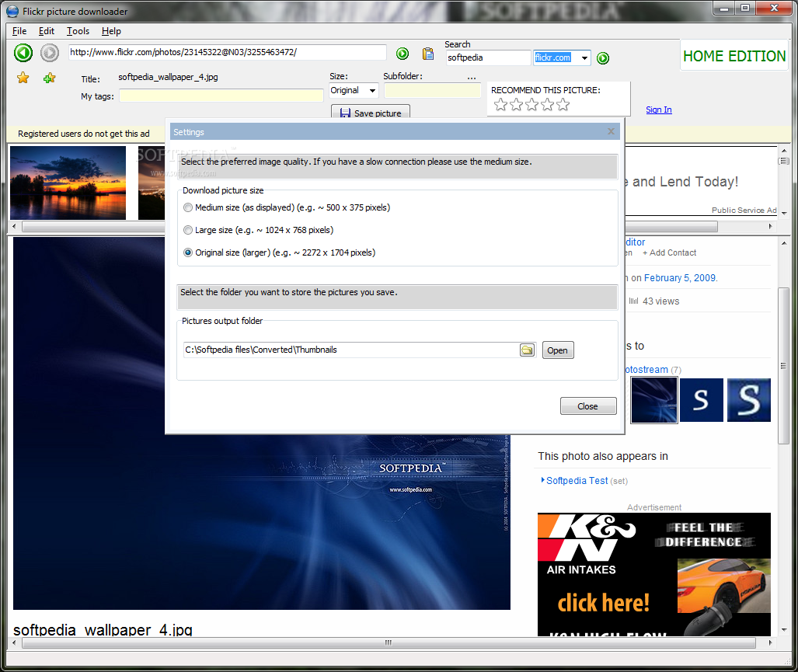Screen dimensions: 798x672
Task: Open the Tools menu
Action: point(78,31)
